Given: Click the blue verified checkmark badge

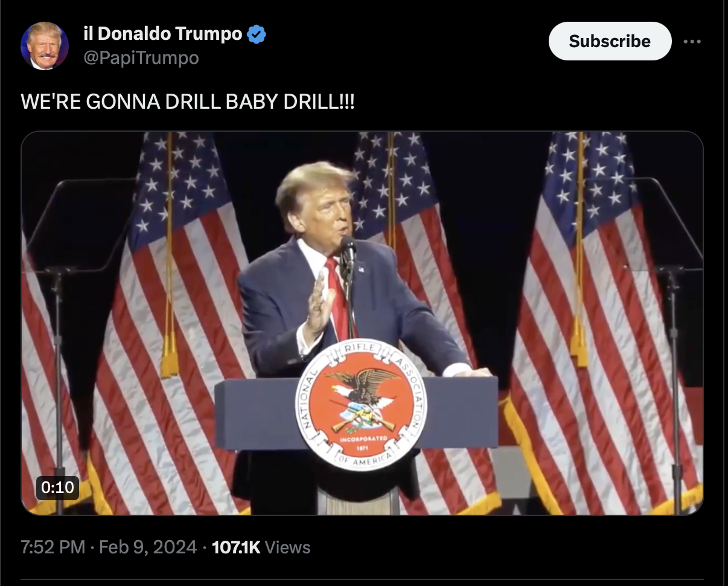Looking at the screenshot, I should point(257,34).
